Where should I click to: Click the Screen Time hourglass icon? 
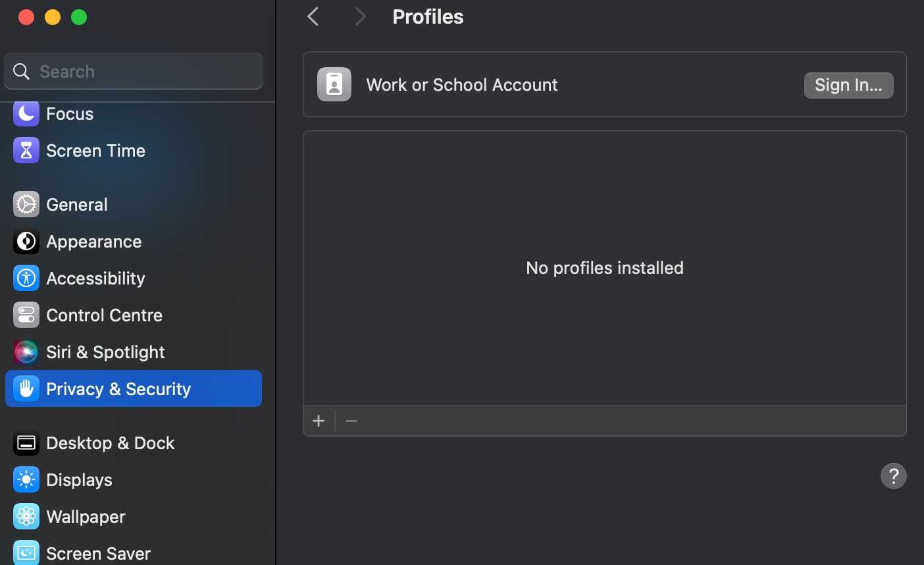click(x=26, y=151)
